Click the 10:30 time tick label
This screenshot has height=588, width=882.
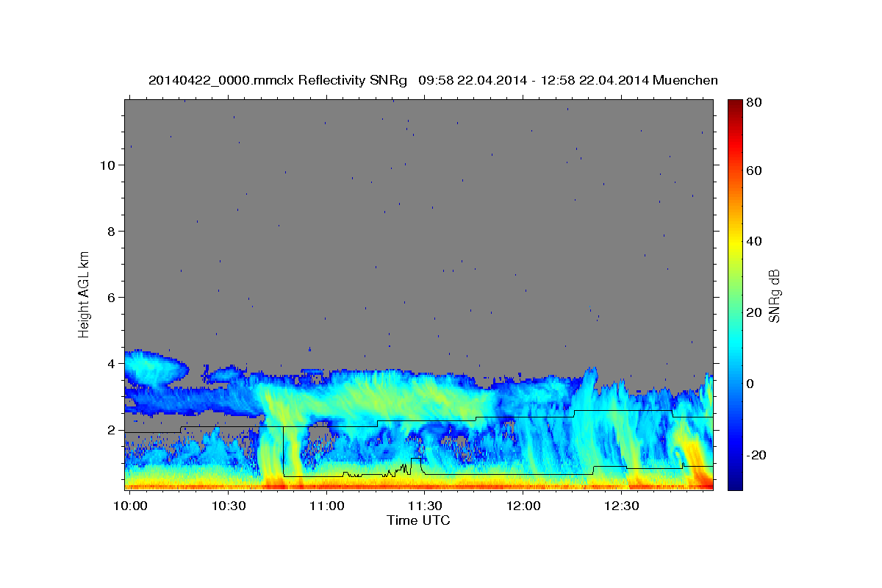coord(229,506)
